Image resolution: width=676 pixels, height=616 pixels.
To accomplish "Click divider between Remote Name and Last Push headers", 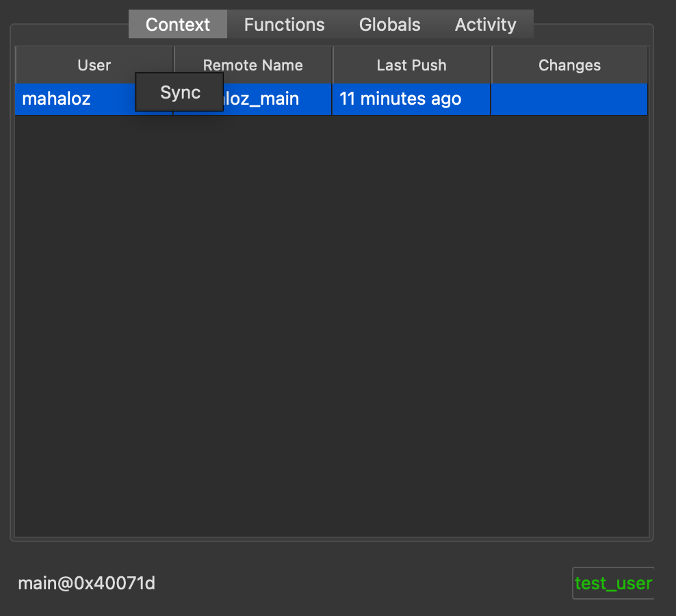I will point(333,65).
